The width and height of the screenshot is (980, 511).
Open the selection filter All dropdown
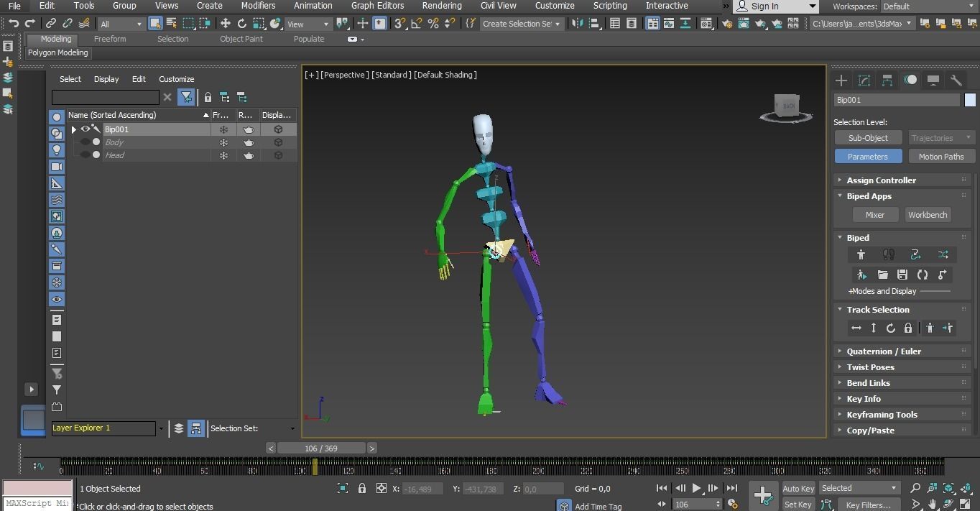(121, 24)
